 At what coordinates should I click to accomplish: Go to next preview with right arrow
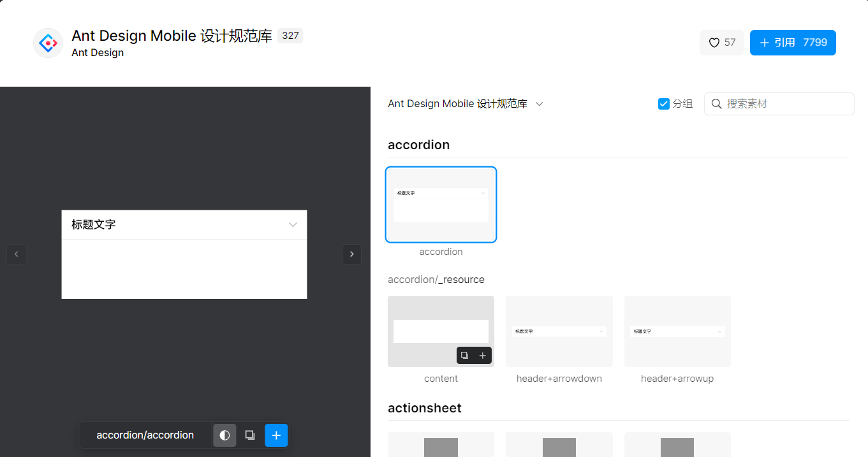pos(351,254)
